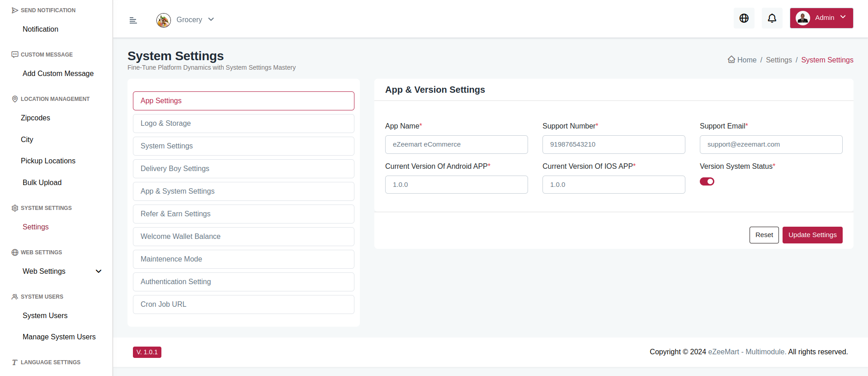The height and width of the screenshot is (376, 868).
Task: Click the Location Management pin icon
Action: [15, 99]
